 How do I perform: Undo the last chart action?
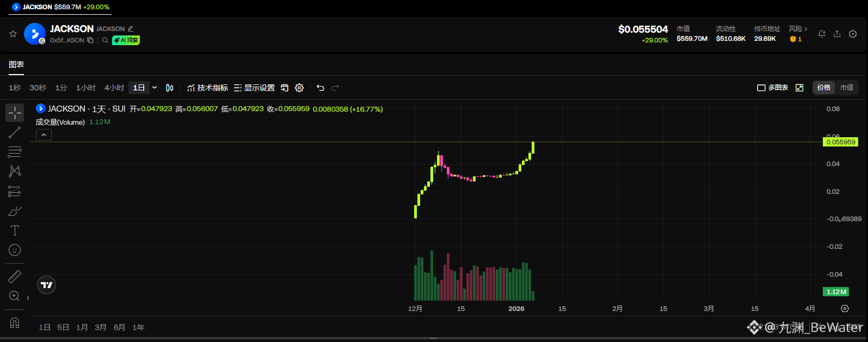pyautogui.click(x=321, y=88)
